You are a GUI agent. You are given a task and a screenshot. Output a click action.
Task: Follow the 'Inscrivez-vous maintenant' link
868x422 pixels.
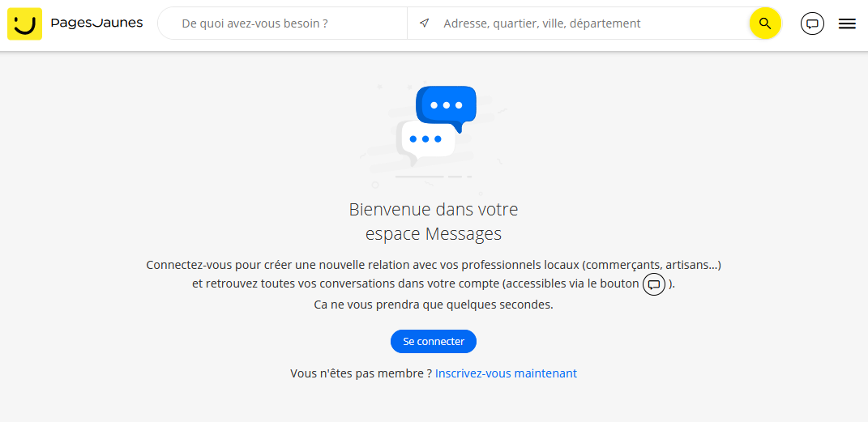coord(506,373)
